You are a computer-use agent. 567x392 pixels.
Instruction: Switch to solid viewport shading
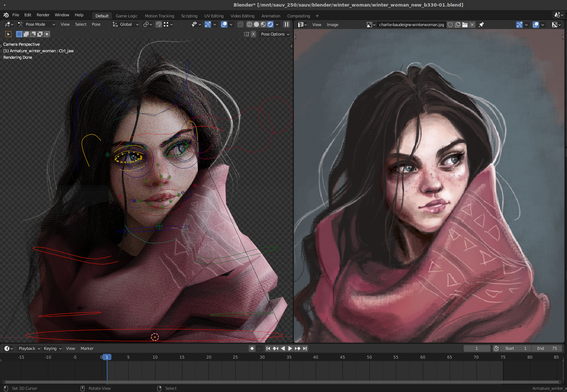pos(256,24)
